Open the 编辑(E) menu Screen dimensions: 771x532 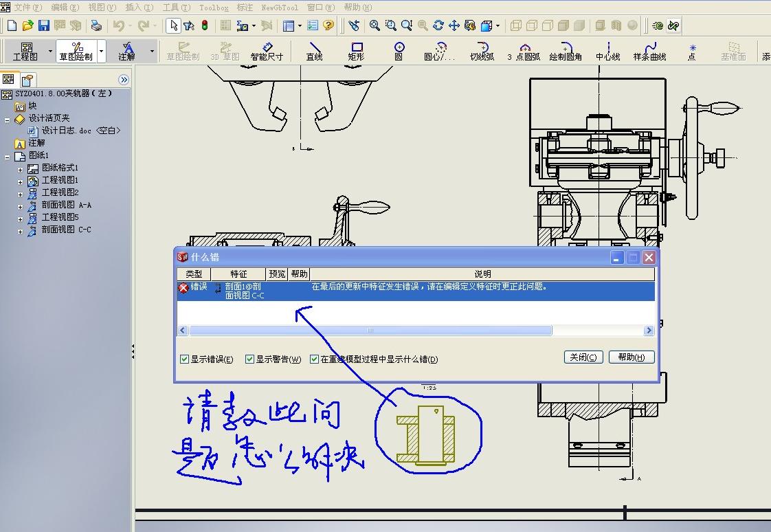[x=65, y=8]
